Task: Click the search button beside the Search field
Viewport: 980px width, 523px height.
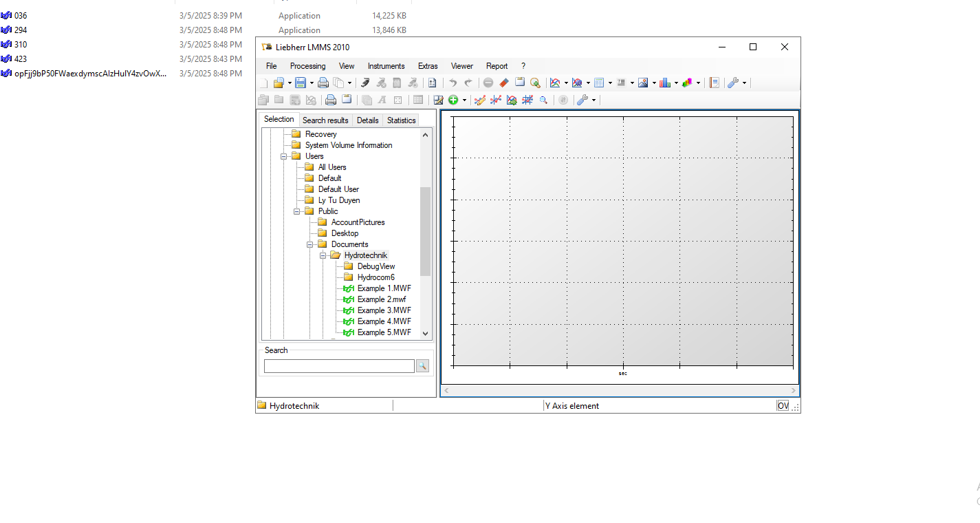Action: tap(422, 366)
